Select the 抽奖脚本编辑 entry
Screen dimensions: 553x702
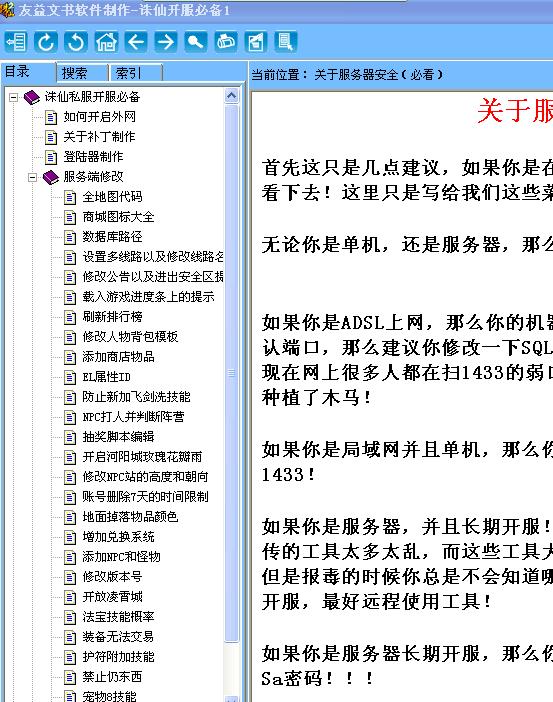[x=118, y=437]
